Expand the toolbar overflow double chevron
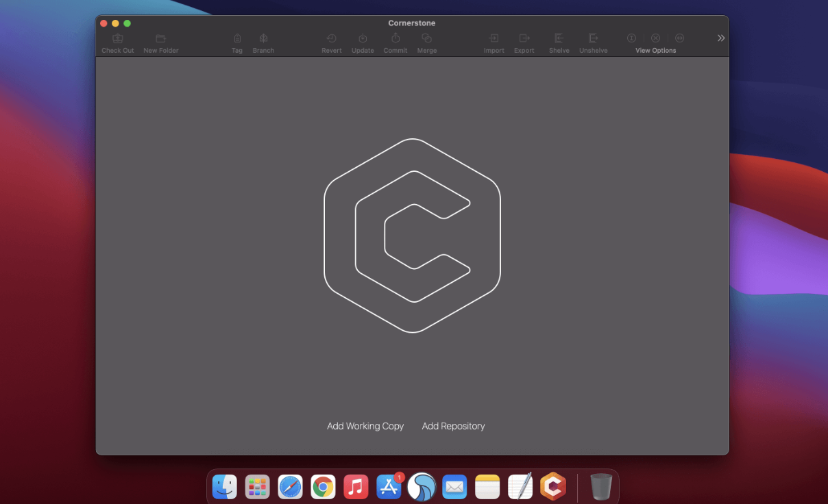The image size is (828, 504). coord(721,38)
